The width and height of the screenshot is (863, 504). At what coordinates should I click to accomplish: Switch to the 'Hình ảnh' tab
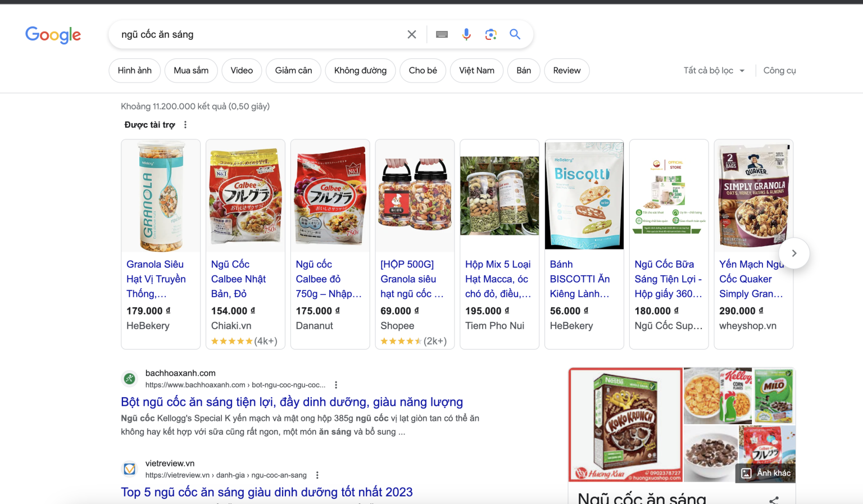134,70
